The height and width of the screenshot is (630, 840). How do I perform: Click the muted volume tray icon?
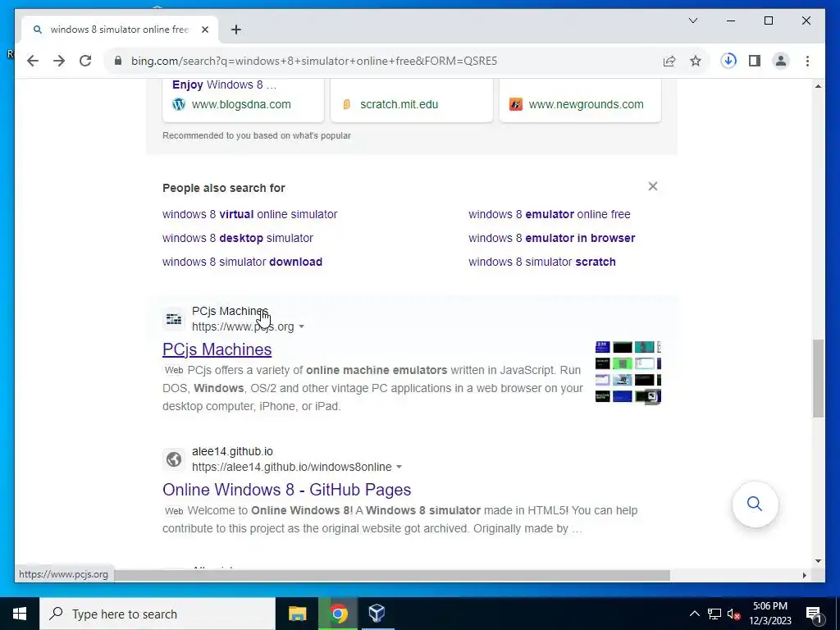733,614
